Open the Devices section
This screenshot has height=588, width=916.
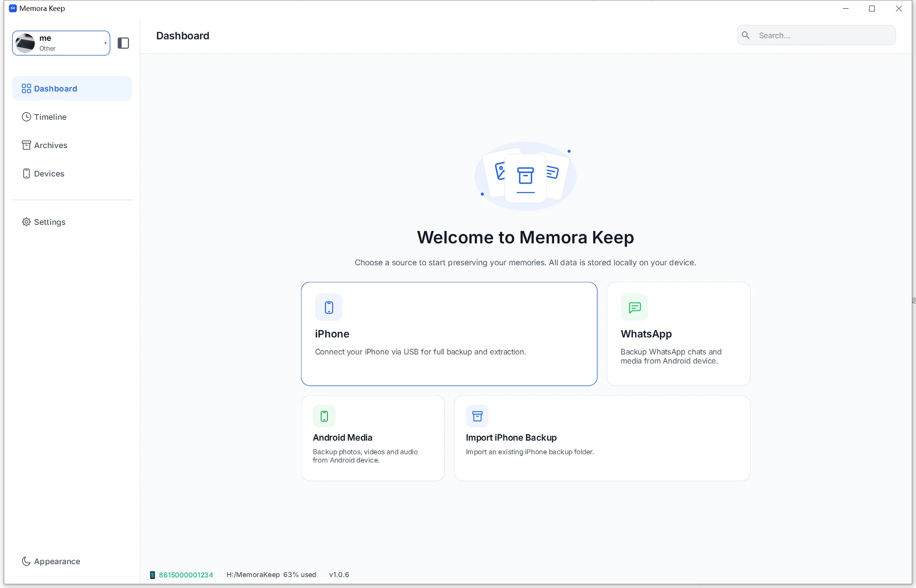tap(72, 173)
